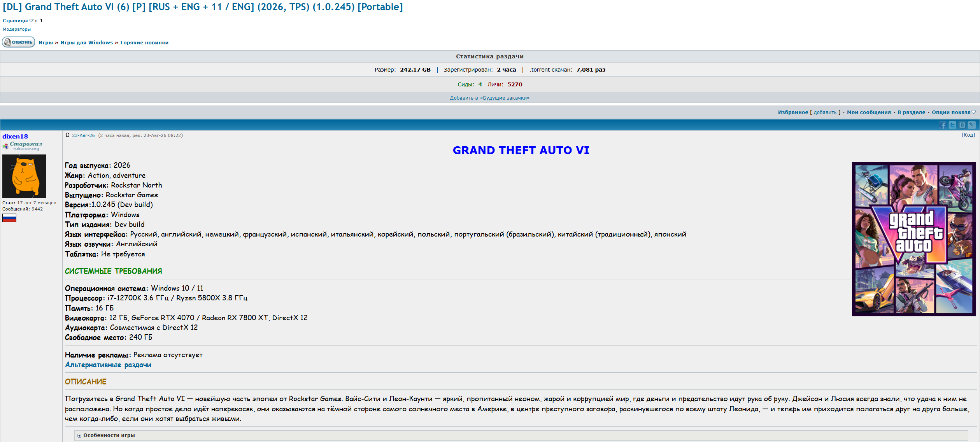The image size is (980, 442).
Task: Open the Страницы page dropdown
Action: tap(18, 21)
